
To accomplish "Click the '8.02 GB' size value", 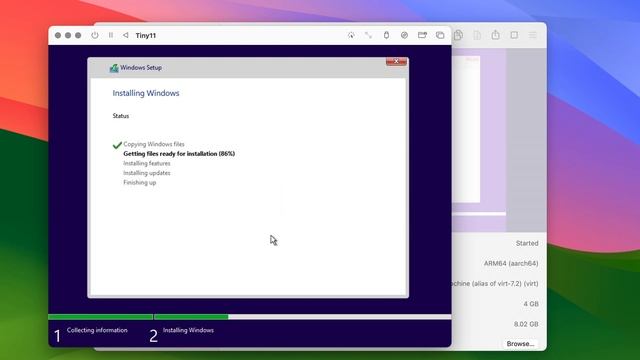I will tap(526, 324).
